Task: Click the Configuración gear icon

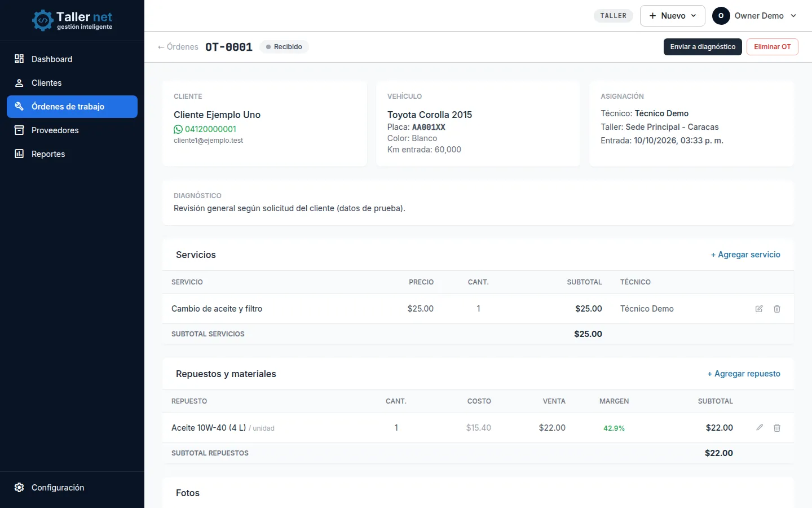Action: pyautogui.click(x=19, y=488)
